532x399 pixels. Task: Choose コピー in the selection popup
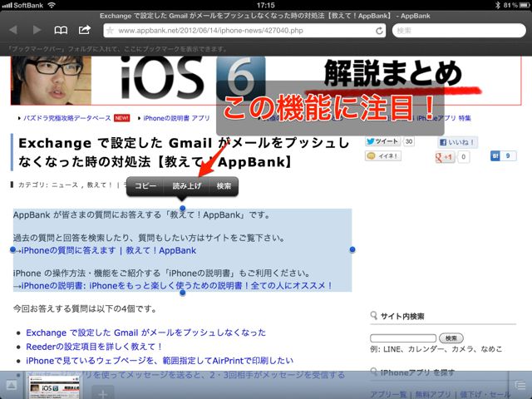pos(145,186)
